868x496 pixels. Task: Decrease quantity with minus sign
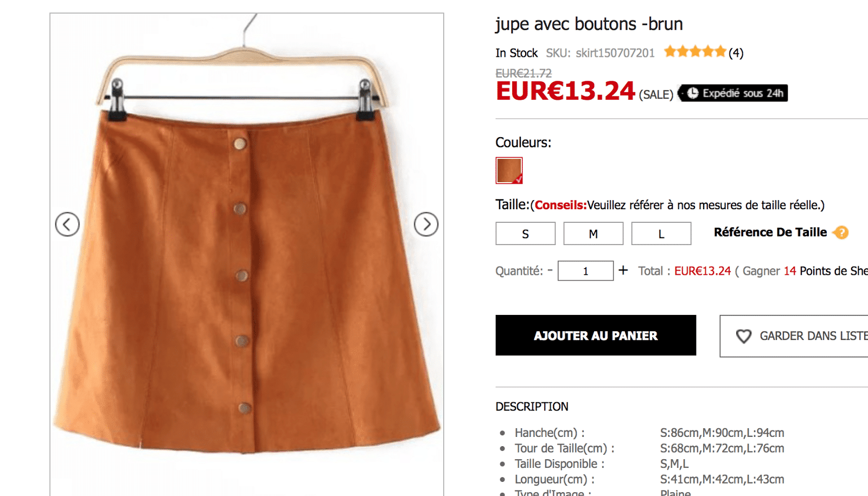tap(550, 269)
